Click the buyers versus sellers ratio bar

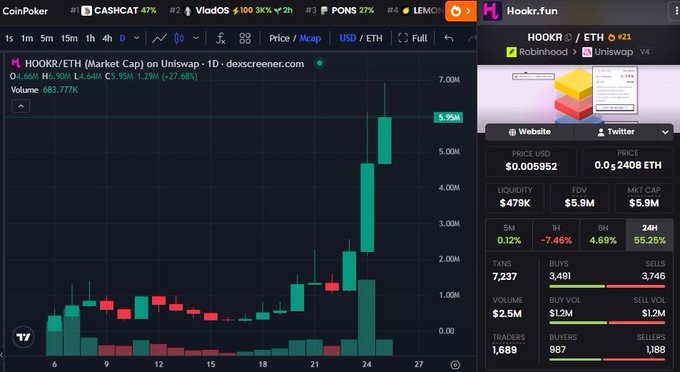pyautogui.click(x=607, y=359)
